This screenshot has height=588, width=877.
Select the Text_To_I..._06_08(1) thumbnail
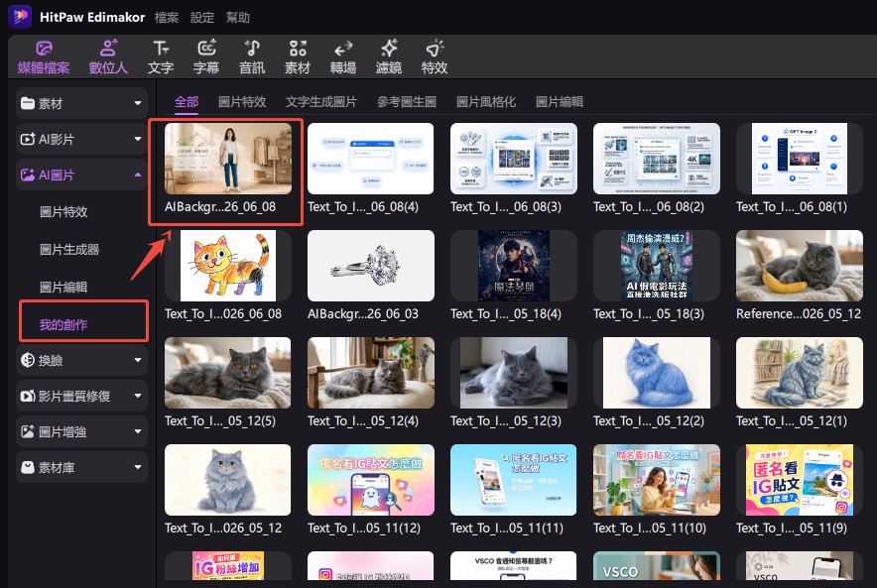pyautogui.click(x=800, y=159)
